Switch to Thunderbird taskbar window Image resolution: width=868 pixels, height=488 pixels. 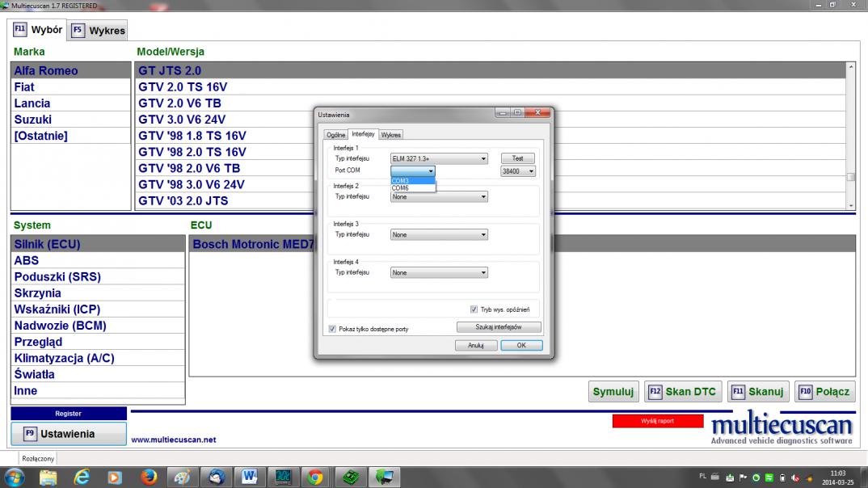[216, 477]
